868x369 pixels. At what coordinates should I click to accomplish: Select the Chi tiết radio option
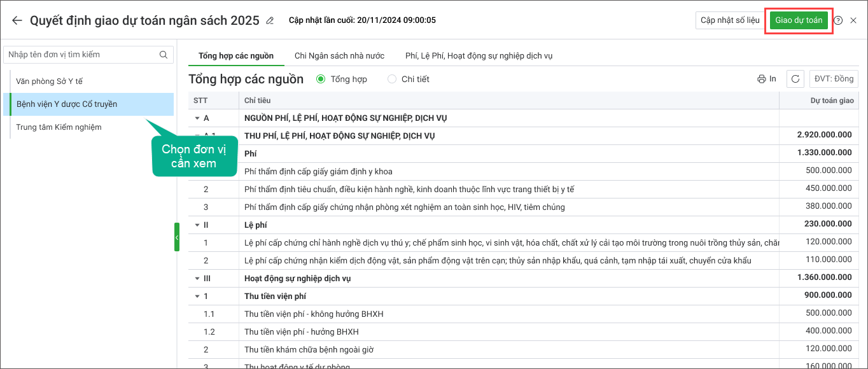click(x=392, y=79)
